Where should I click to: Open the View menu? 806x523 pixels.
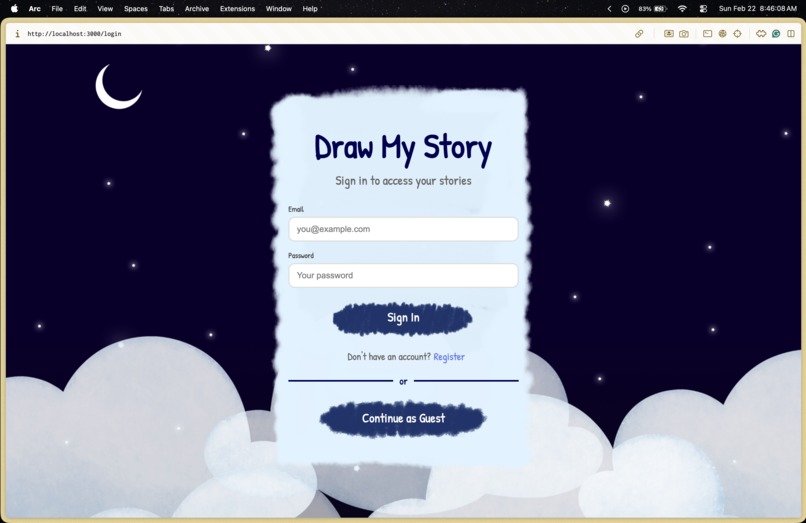[105, 8]
